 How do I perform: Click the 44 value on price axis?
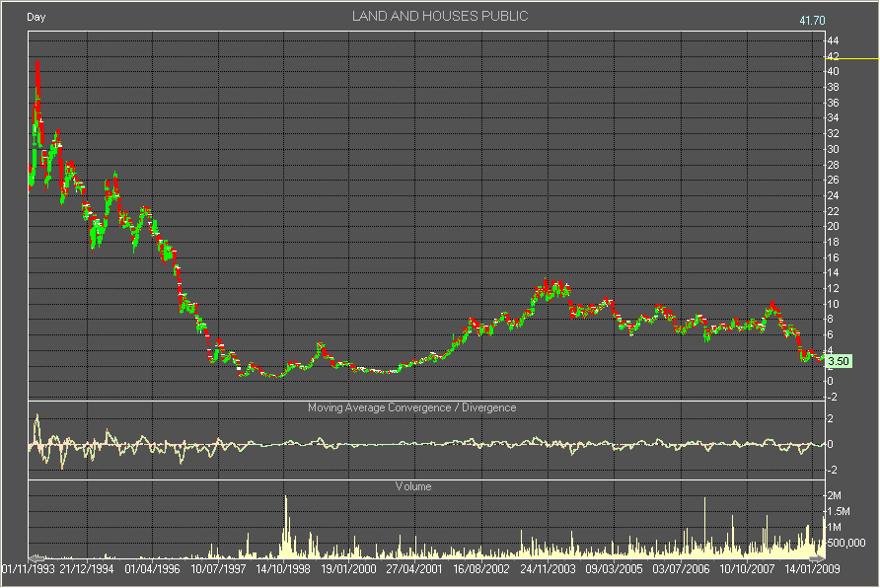click(x=833, y=40)
